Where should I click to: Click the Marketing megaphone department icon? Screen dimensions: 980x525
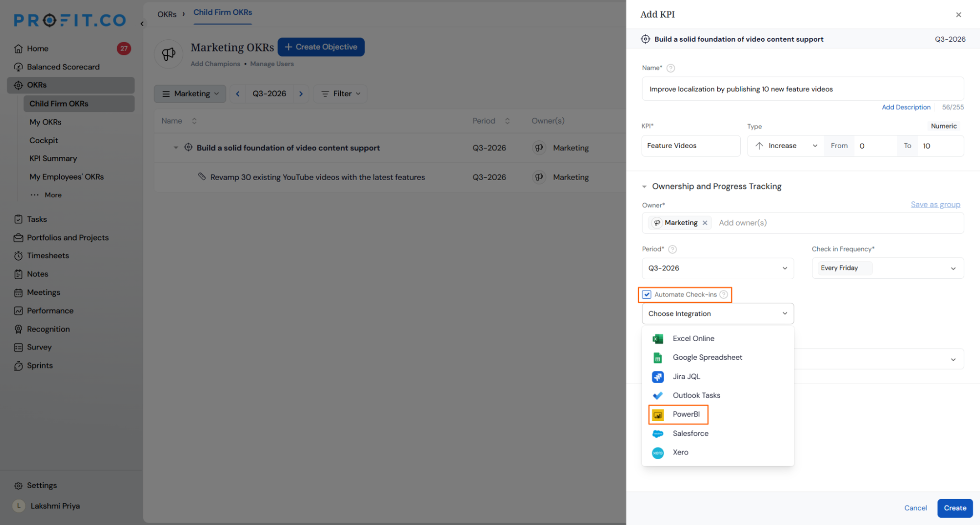pos(169,54)
